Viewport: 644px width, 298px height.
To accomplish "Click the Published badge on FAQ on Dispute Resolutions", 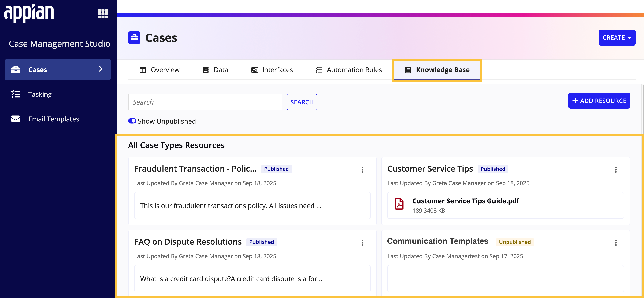I will pyautogui.click(x=261, y=242).
